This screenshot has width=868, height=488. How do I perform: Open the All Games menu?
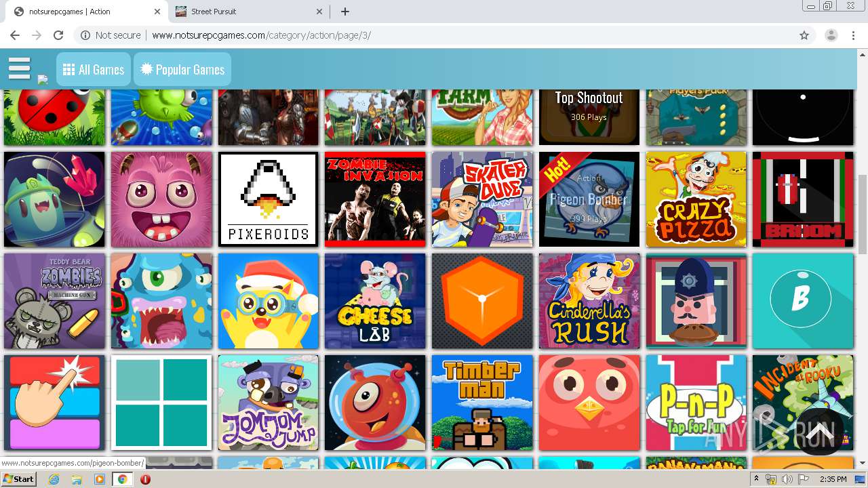click(93, 69)
